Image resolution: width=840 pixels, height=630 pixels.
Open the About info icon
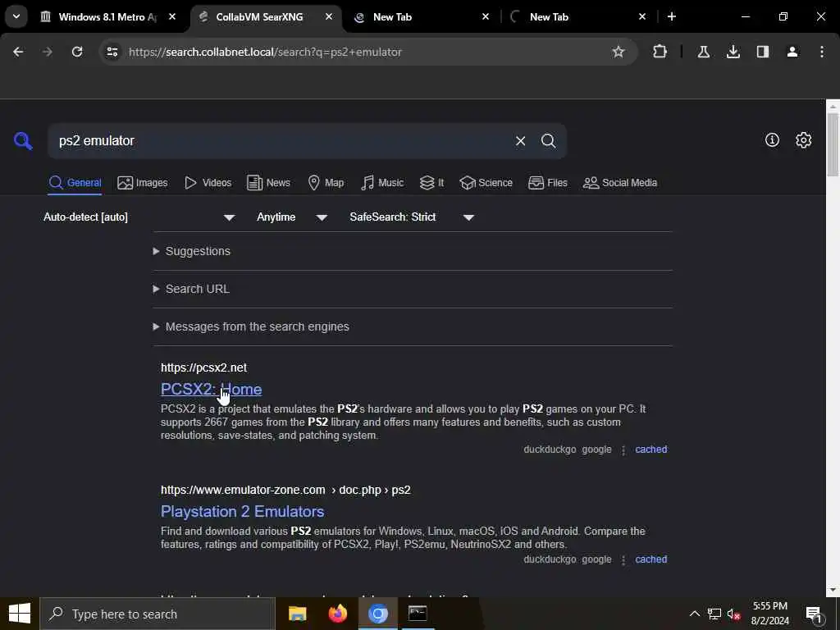(x=772, y=139)
